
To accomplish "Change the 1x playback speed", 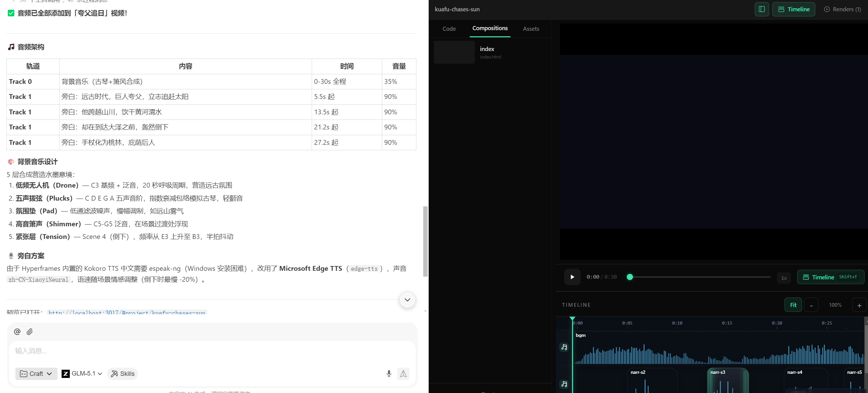I will [x=784, y=278].
